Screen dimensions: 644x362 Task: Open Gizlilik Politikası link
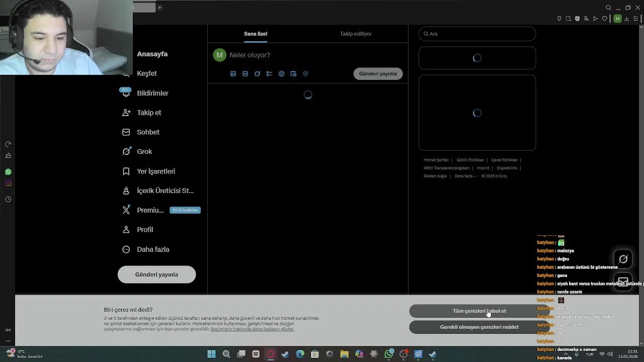pyautogui.click(x=470, y=160)
